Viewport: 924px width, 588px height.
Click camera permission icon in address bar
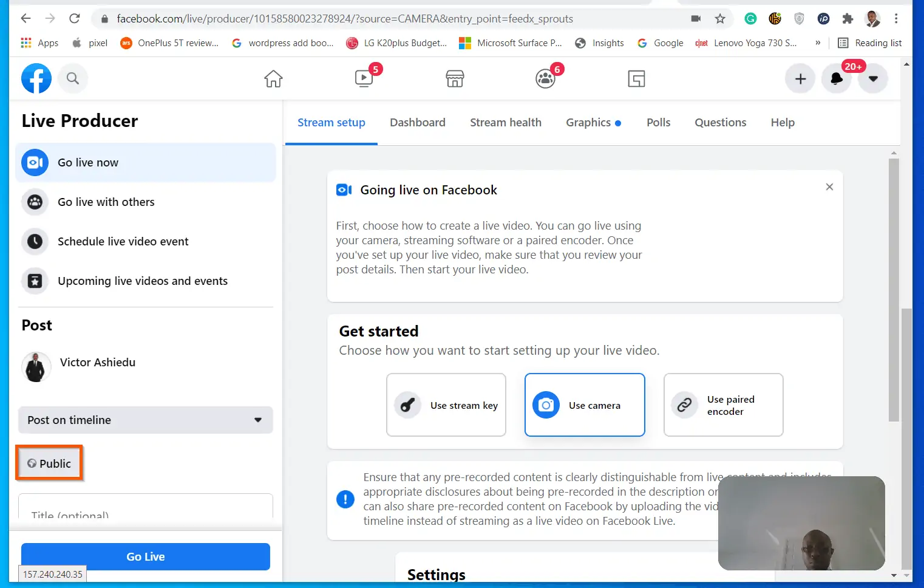click(696, 19)
